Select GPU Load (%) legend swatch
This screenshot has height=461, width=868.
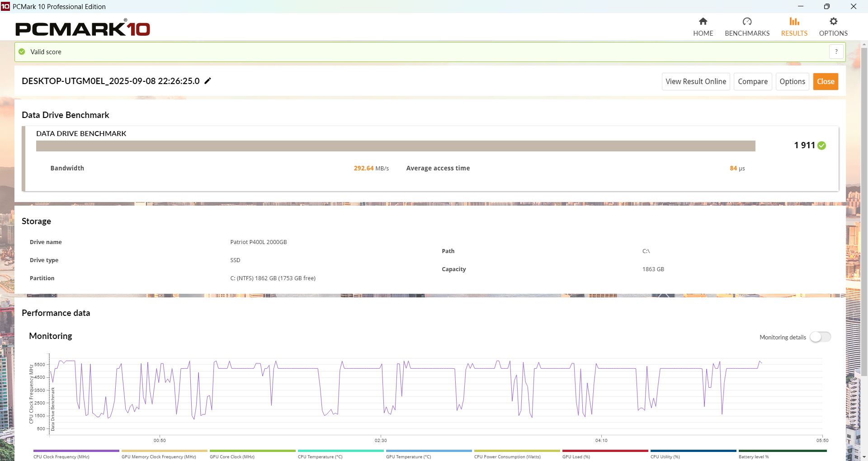pos(605,451)
